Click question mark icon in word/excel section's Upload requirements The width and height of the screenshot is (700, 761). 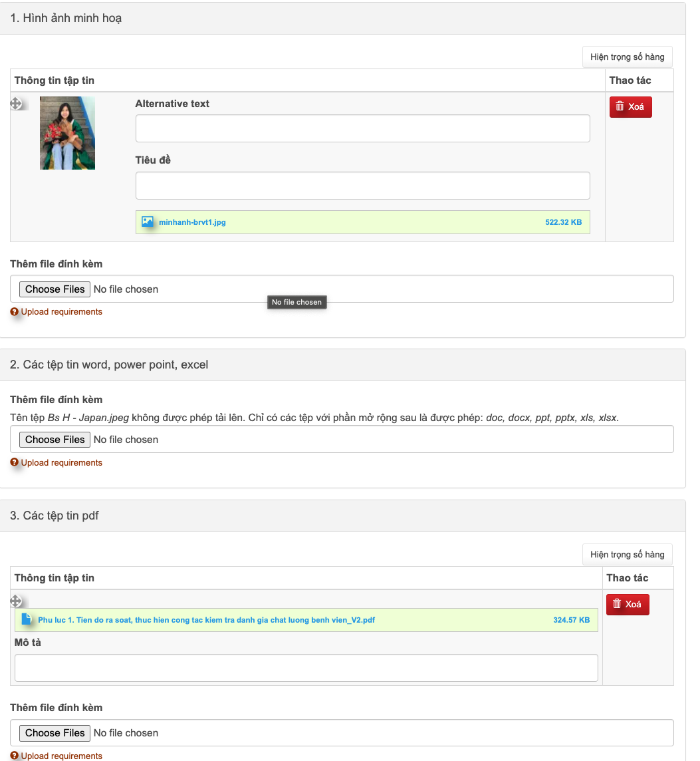14,463
